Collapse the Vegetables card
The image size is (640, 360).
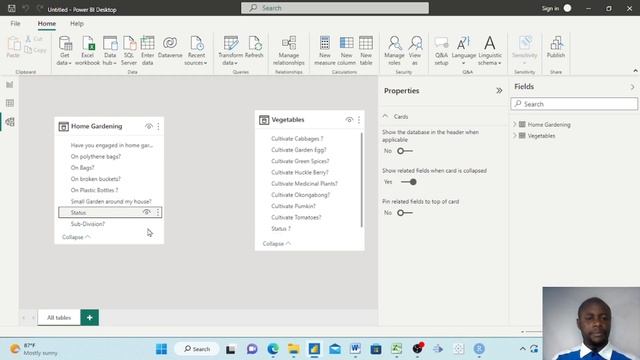click(x=277, y=243)
